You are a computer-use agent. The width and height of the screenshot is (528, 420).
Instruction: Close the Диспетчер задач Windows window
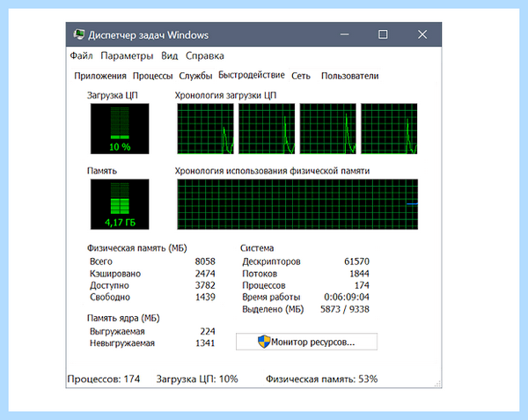click(422, 34)
